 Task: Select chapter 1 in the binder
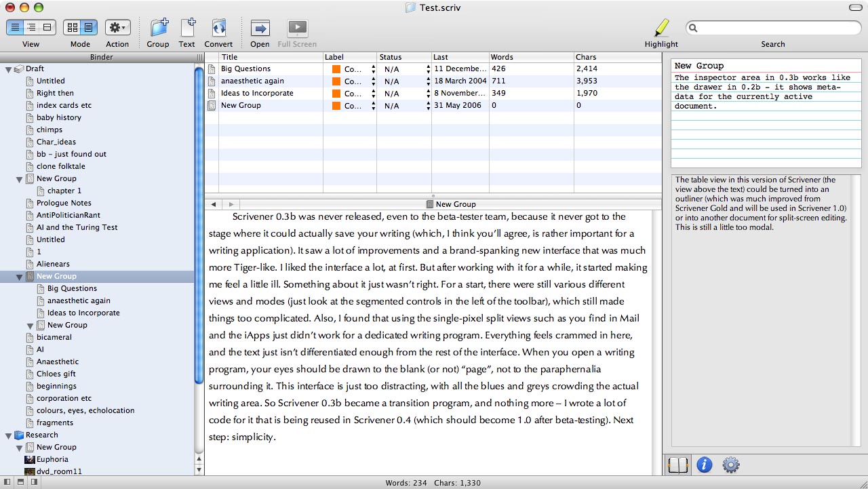click(64, 191)
